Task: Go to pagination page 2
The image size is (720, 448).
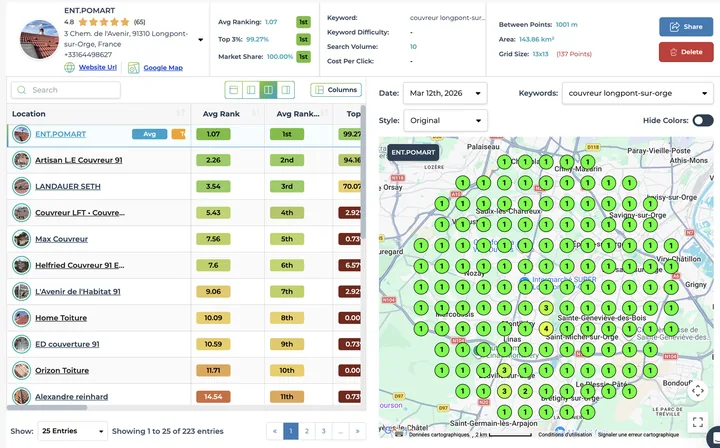Action: (307, 431)
